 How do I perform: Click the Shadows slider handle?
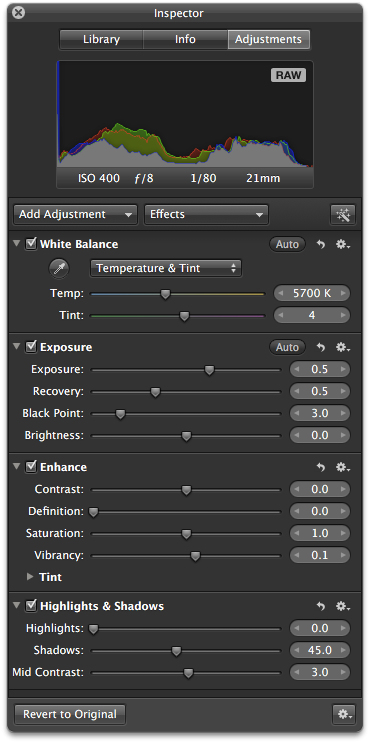click(x=176, y=652)
